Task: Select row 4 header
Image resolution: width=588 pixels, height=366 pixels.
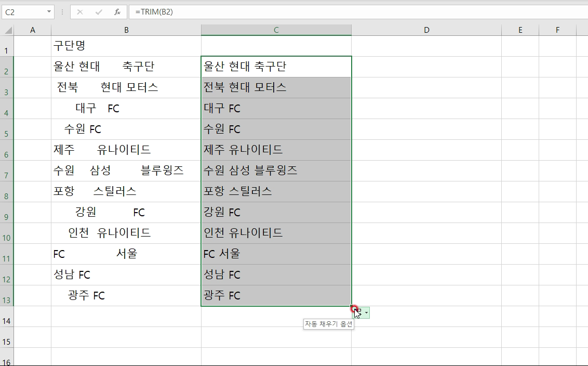Action: 7,109
